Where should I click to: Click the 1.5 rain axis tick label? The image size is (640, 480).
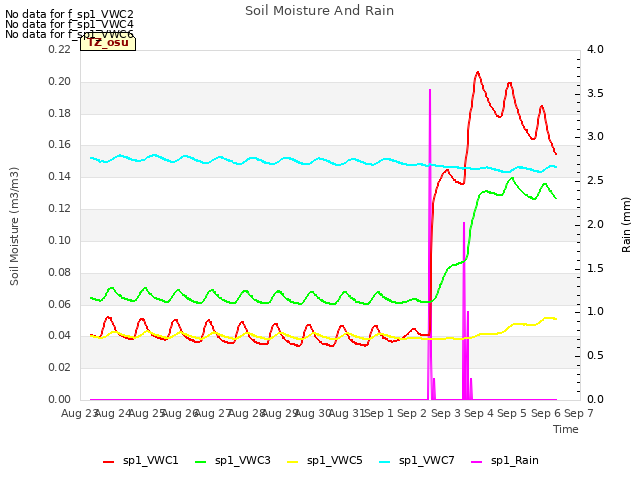[x=595, y=269]
